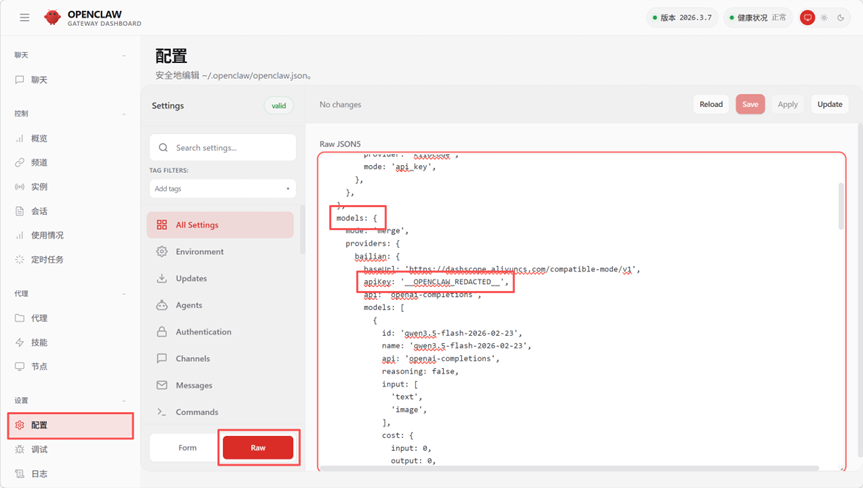This screenshot has width=863, height=488.
Task: Click the Update button
Action: (x=829, y=104)
